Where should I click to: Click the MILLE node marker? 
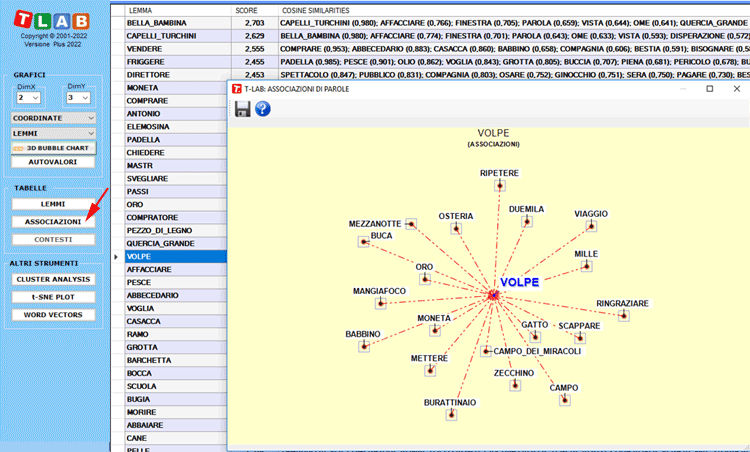586,266
